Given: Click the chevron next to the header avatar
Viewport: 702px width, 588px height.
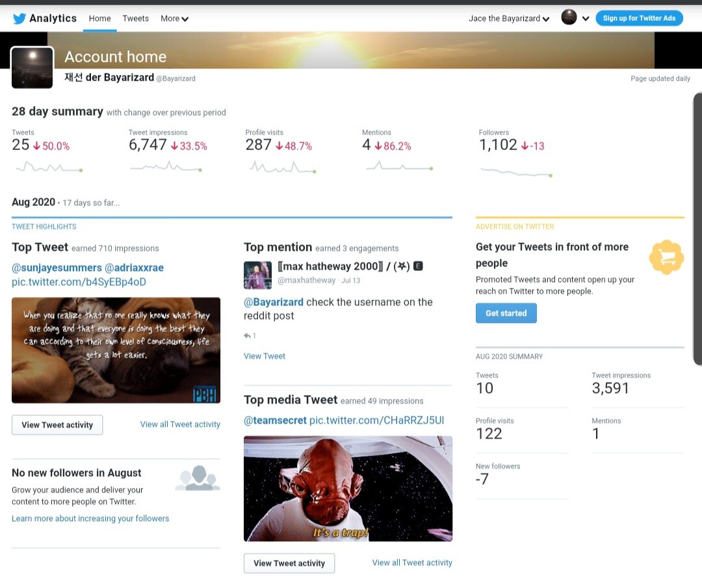Looking at the screenshot, I should click(x=586, y=19).
